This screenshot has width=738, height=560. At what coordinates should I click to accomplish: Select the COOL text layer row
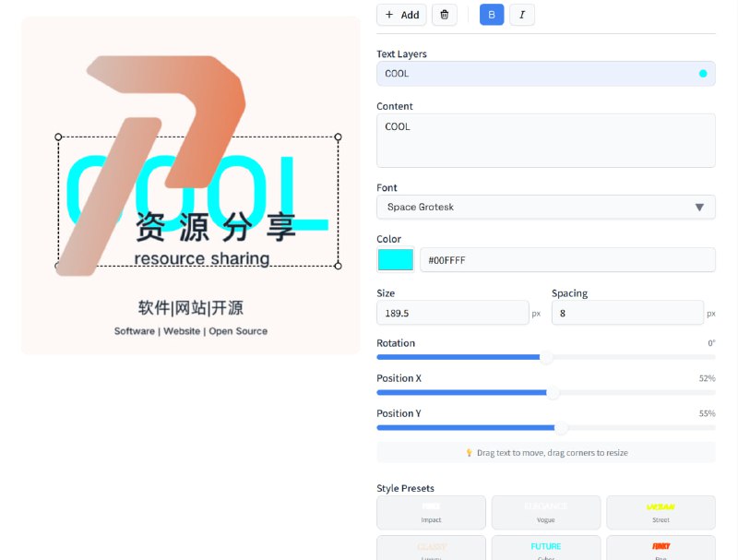tap(546, 74)
